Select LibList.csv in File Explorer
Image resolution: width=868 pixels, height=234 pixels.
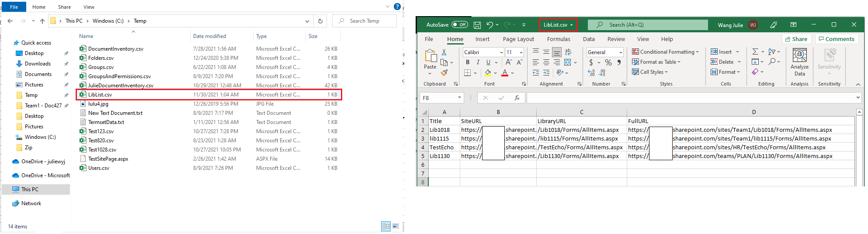[209, 95]
